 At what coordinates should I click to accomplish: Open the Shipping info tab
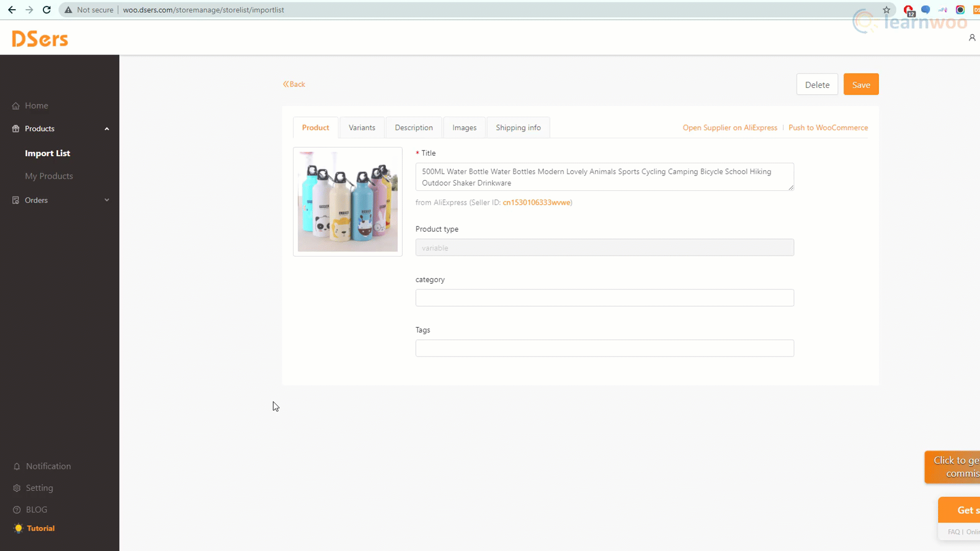518,128
